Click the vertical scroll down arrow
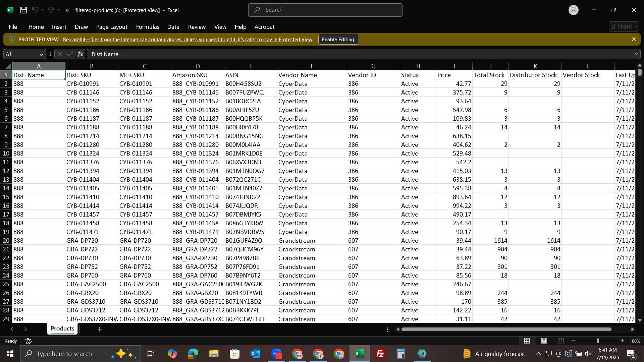This screenshot has height=362, width=644. click(640, 320)
